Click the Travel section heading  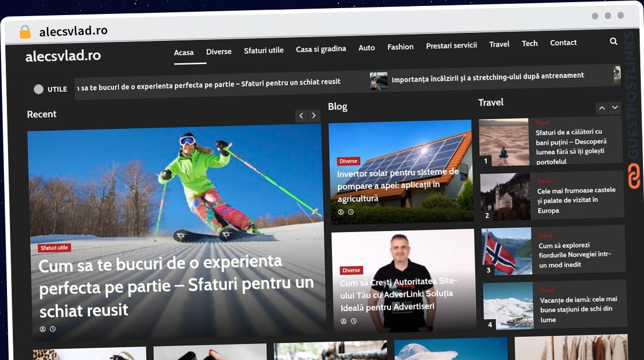click(491, 103)
